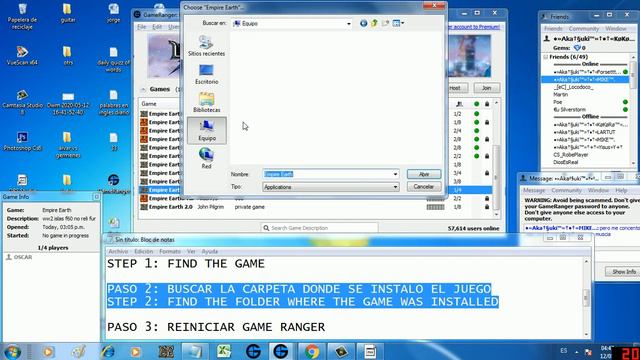Open Archivo menu in Bloc de notas
640x360 pixels.
[x=118, y=251]
